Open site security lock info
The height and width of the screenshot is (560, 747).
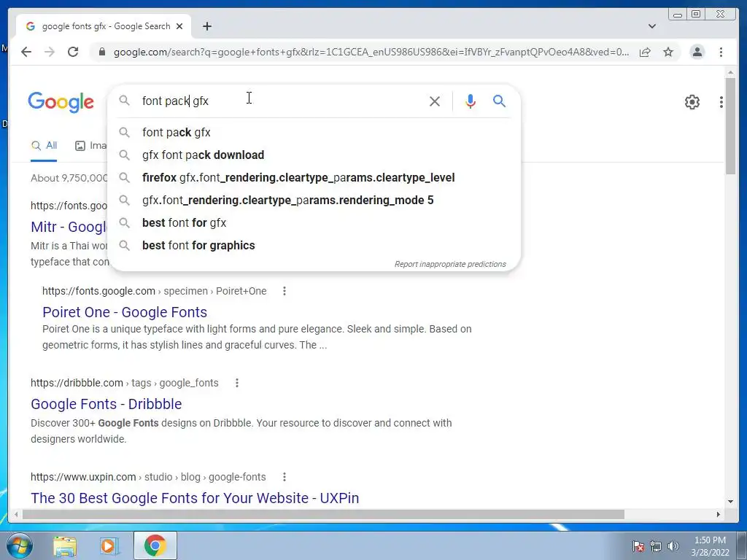click(102, 52)
